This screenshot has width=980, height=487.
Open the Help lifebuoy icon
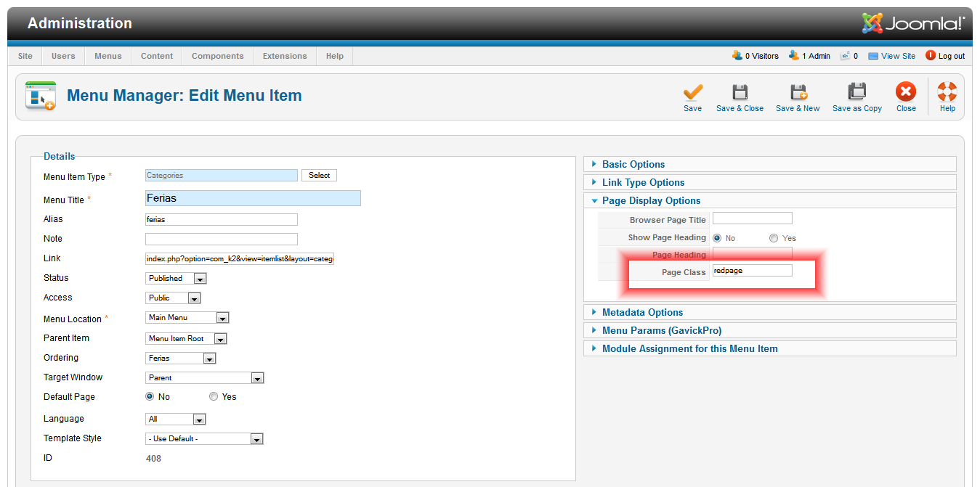tap(947, 92)
